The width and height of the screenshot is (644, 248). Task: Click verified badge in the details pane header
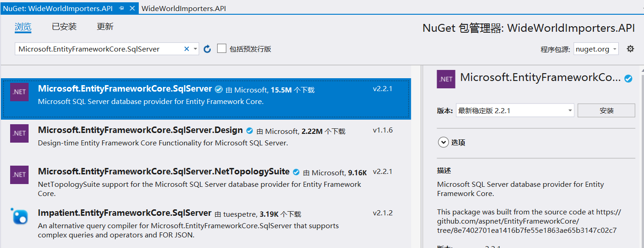point(628,79)
